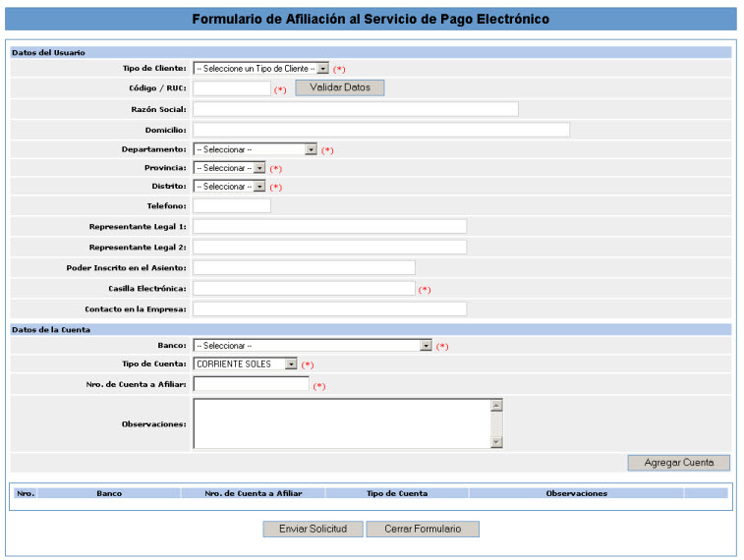This screenshot has width=744, height=560.
Task: Click the Observaciones column header
Action: pyautogui.click(x=577, y=493)
